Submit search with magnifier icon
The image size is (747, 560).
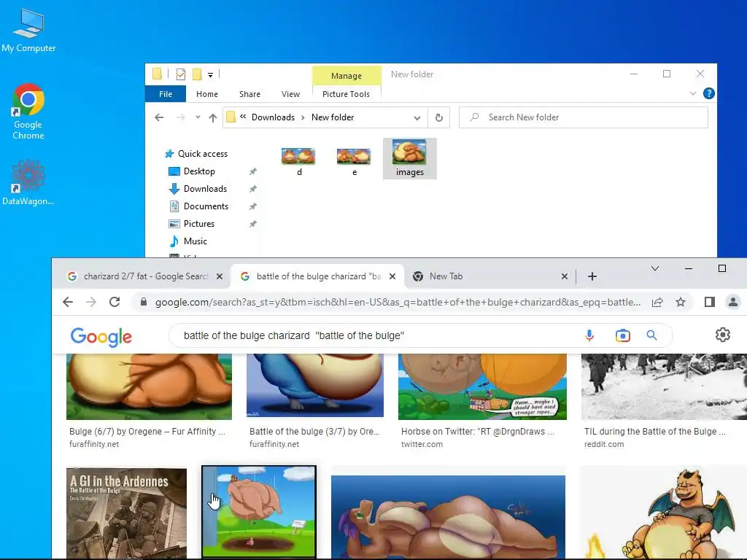(x=651, y=335)
